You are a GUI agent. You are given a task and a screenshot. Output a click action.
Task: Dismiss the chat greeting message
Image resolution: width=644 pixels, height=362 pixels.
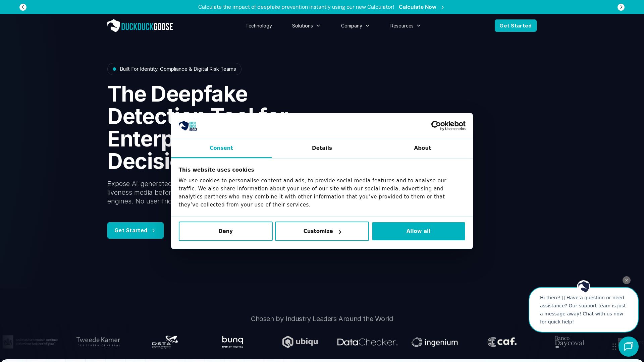(626, 280)
